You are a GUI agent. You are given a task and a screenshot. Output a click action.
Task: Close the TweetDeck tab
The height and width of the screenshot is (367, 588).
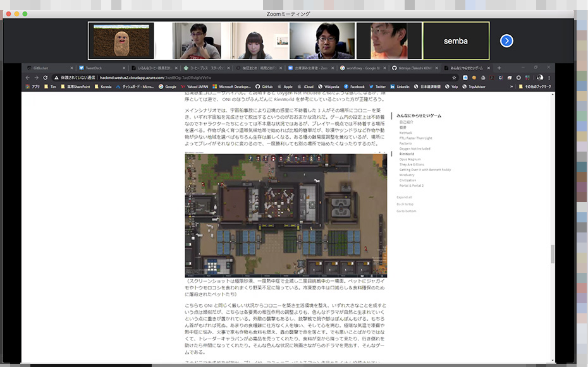[124, 68]
